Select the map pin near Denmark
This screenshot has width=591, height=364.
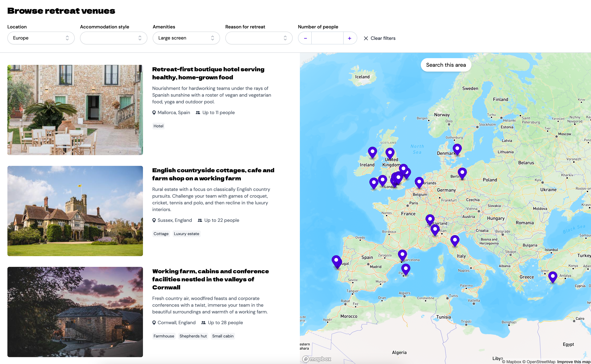pos(457,149)
